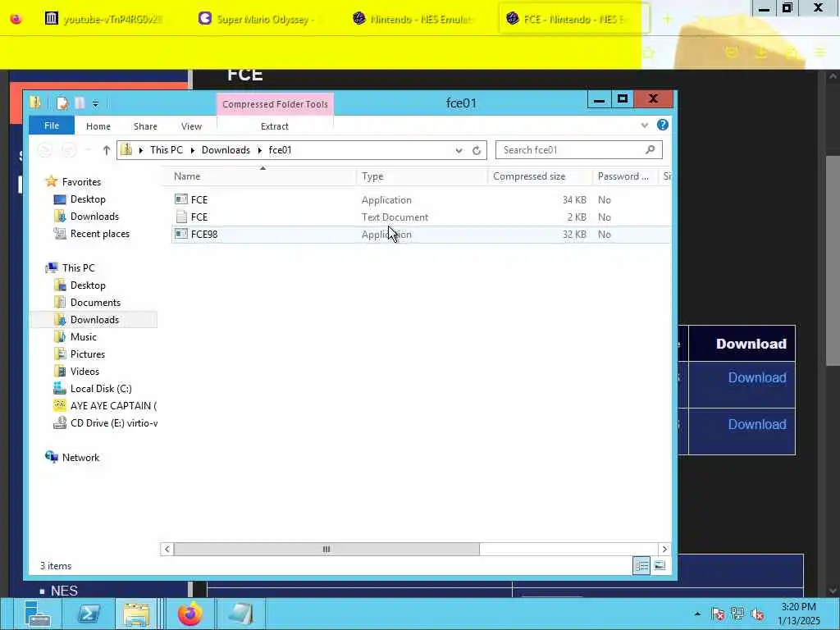Refresh the fce01 folder listing
Viewport: 840px width, 630px height.
[x=477, y=151]
